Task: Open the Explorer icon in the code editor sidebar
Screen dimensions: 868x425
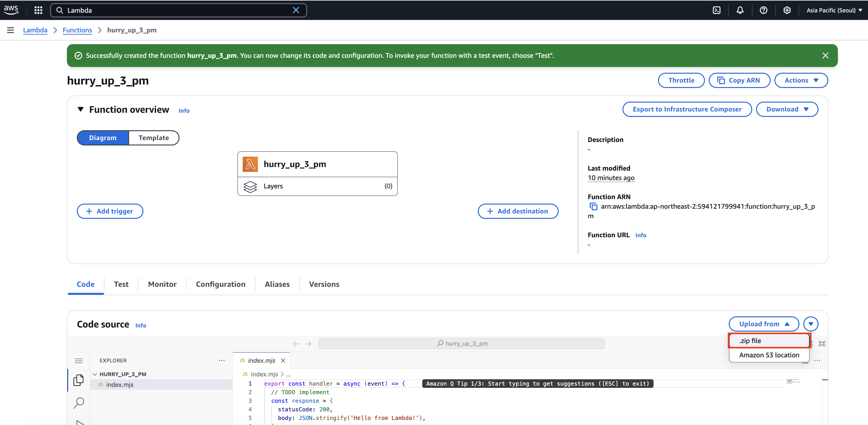Action: pos(78,380)
